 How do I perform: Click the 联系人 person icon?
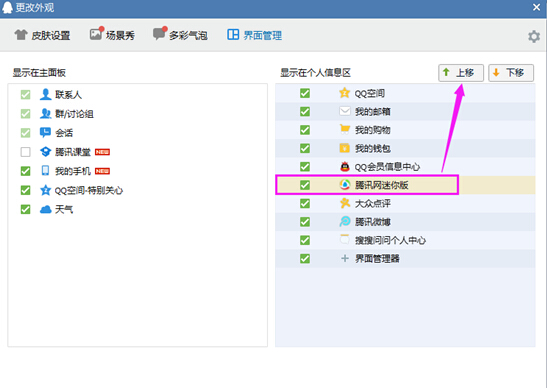(45, 94)
